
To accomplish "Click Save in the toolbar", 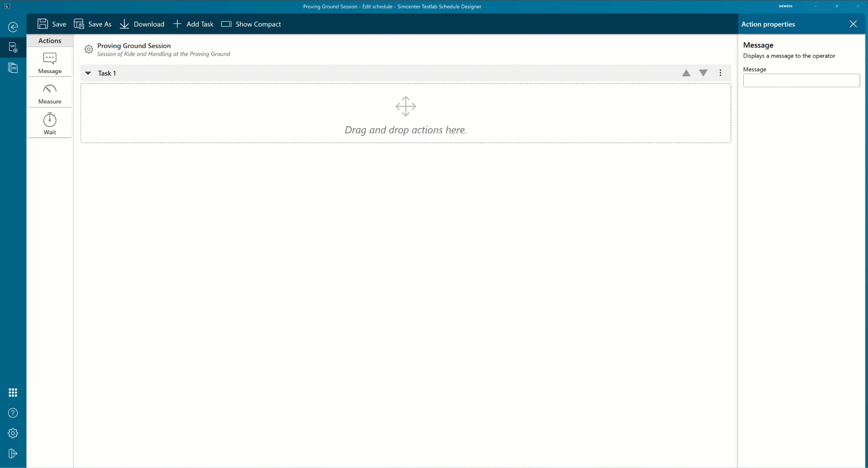I will point(52,24).
